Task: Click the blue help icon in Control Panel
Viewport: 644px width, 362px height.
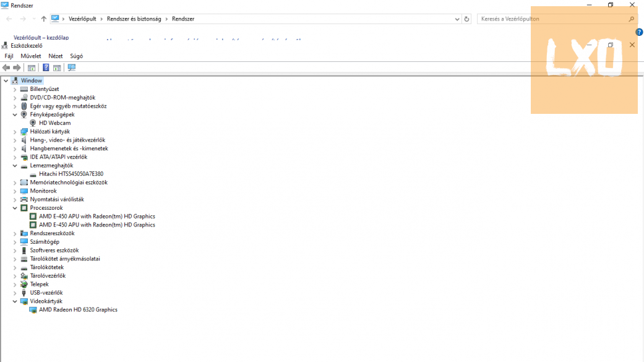Action: (x=639, y=32)
